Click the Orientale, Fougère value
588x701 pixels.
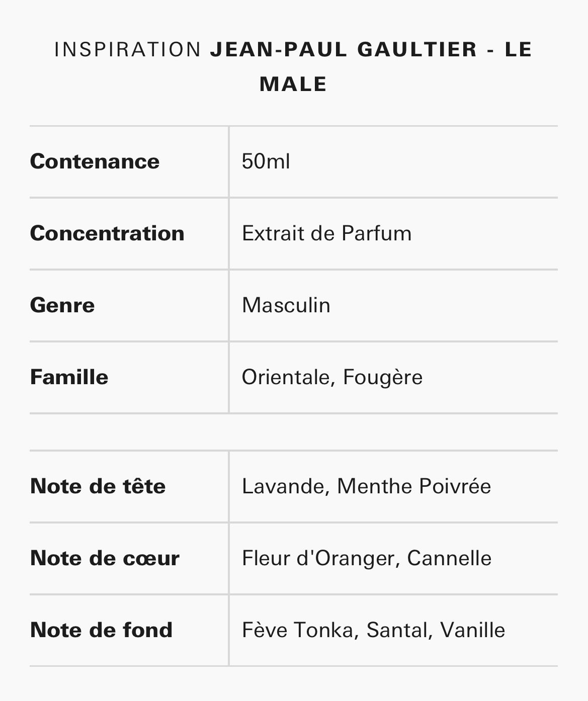click(332, 377)
